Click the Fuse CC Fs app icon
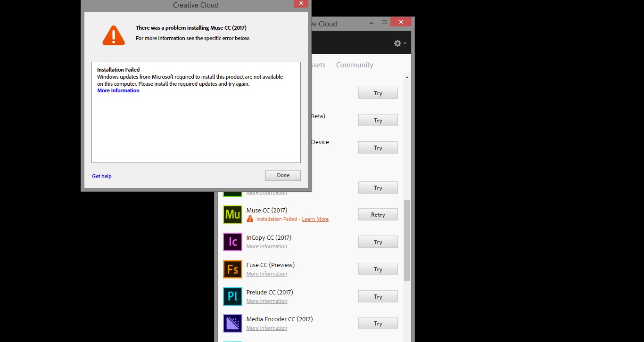This screenshot has height=342, width=644. (232, 269)
